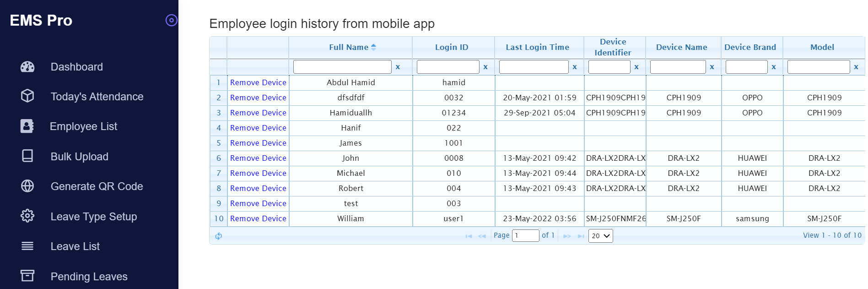868x289 pixels.
Task: Focus the Device Brand filter field
Action: pyautogui.click(x=747, y=67)
